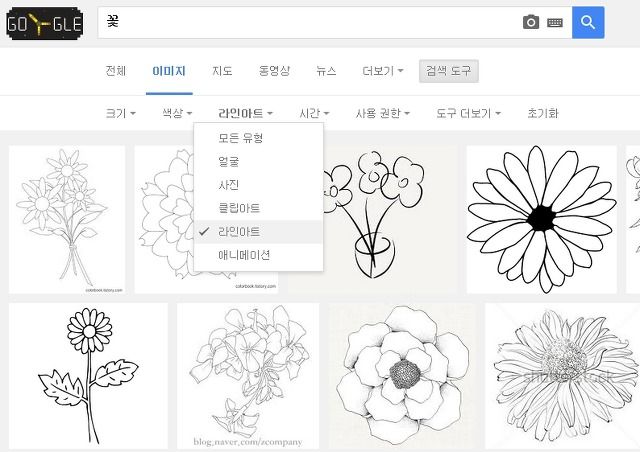This screenshot has width=640, height=452.
Task: Open the 색상 filter dropdown
Action: [x=177, y=113]
